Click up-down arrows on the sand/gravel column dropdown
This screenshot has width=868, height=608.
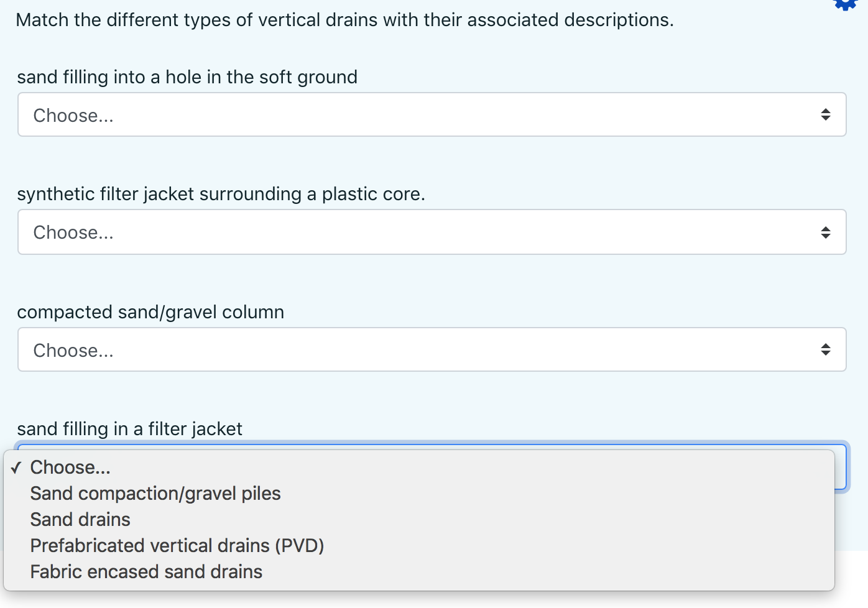825,349
